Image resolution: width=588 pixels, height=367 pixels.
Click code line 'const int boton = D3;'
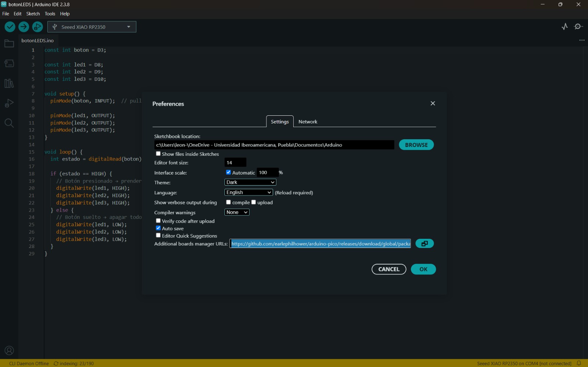click(75, 50)
